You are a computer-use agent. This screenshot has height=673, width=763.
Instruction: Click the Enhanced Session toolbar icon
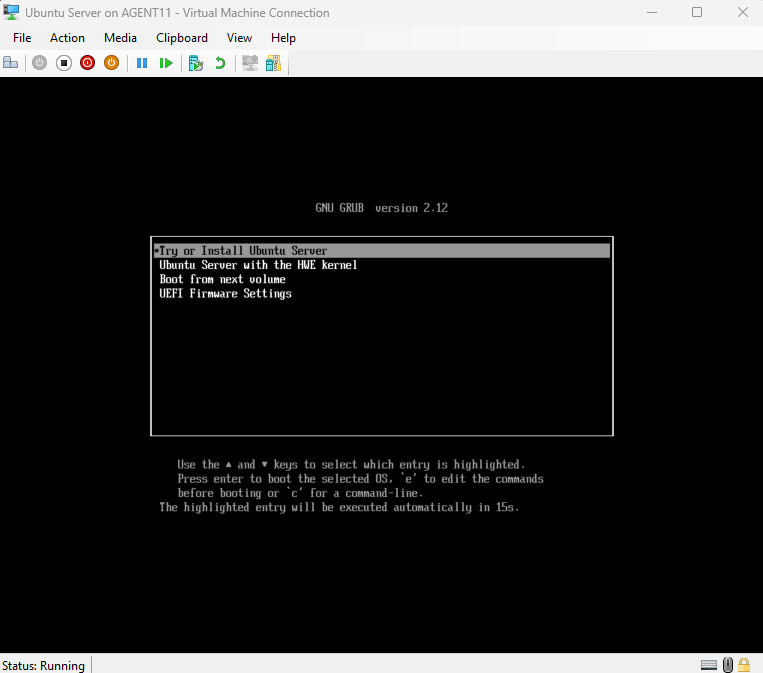(x=250, y=63)
